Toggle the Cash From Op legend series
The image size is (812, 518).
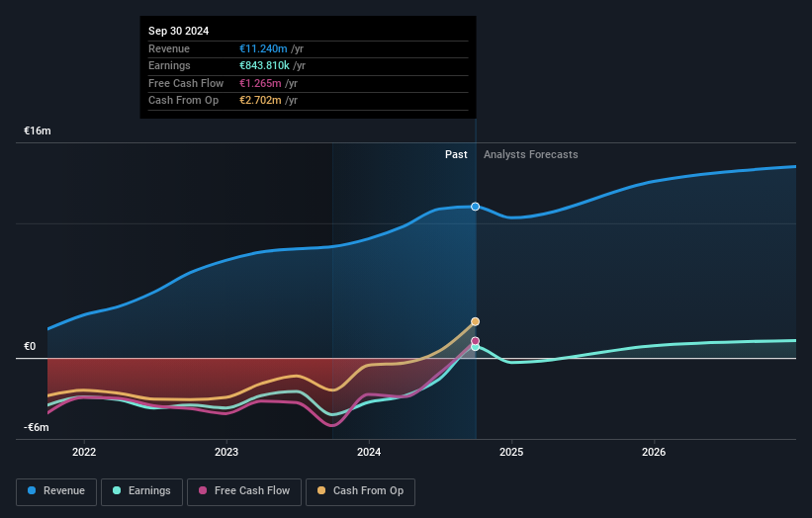point(360,491)
